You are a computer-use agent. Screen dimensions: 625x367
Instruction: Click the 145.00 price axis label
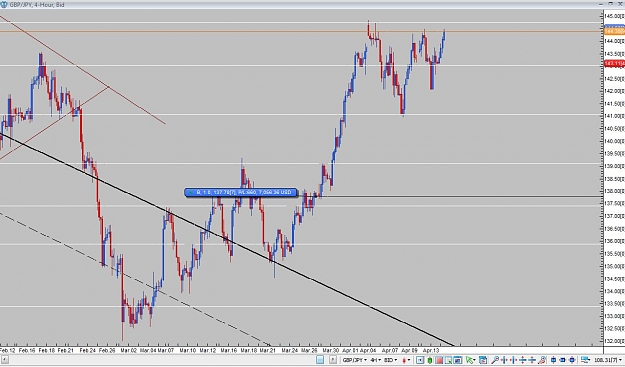(x=614, y=16)
